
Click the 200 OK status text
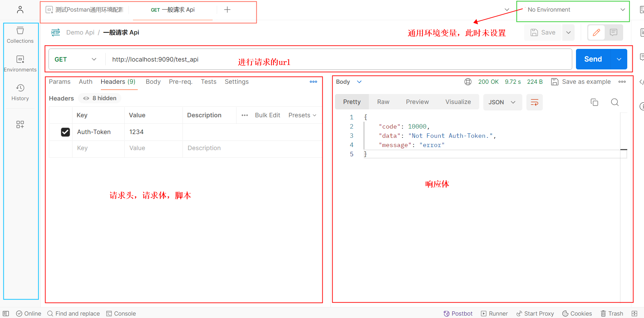coord(488,82)
